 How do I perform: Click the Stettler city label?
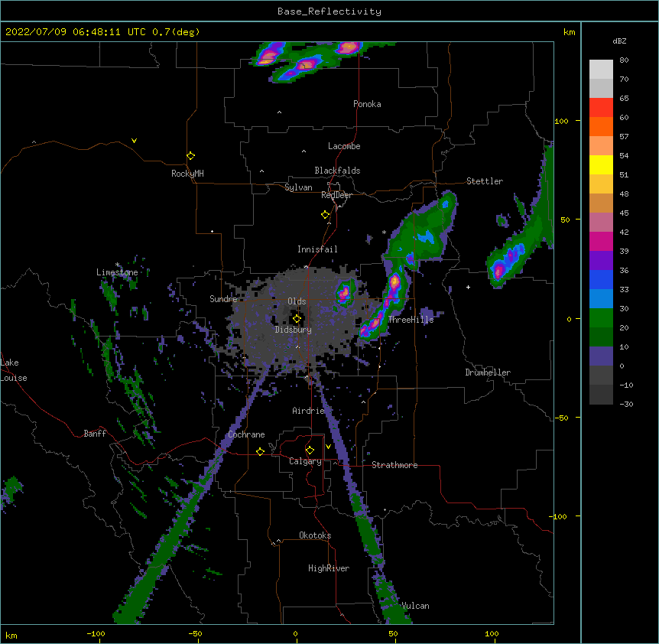click(x=485, y=181)
